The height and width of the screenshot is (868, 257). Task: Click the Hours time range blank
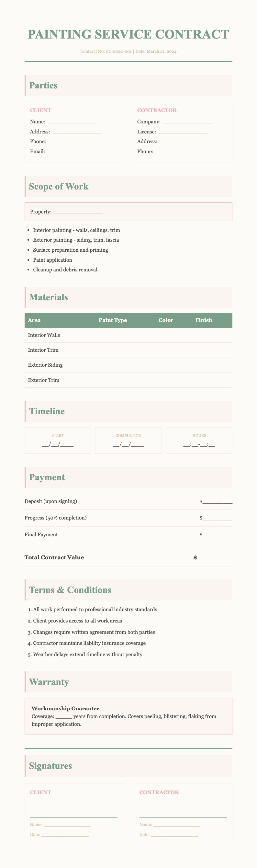[x=199, y=445]
